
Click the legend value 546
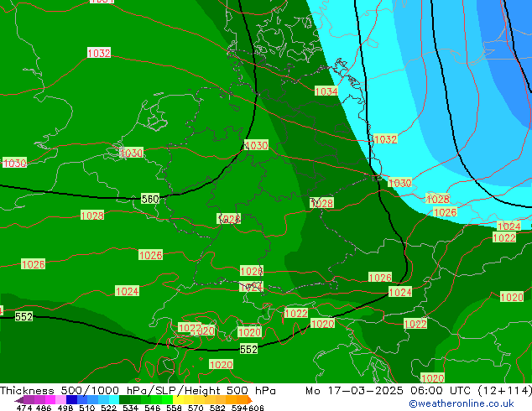tap(153, 408)
